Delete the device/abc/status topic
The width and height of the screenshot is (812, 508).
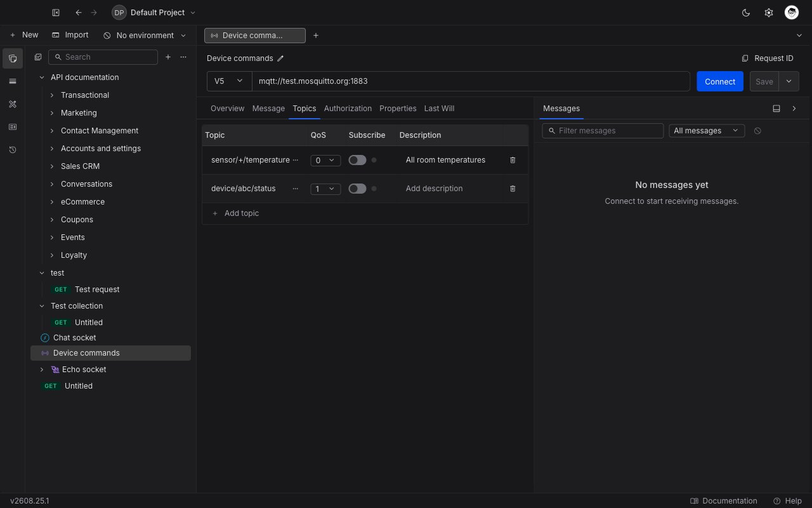[513, 189]
